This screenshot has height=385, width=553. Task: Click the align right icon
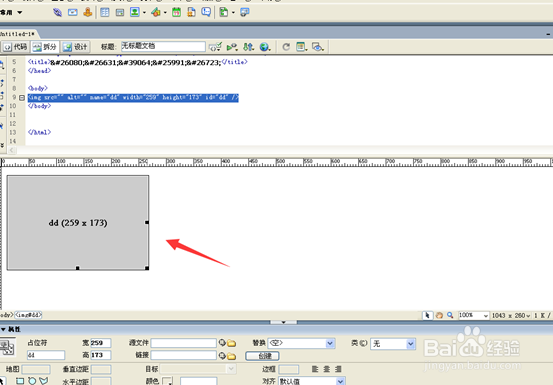pos(338,369)
